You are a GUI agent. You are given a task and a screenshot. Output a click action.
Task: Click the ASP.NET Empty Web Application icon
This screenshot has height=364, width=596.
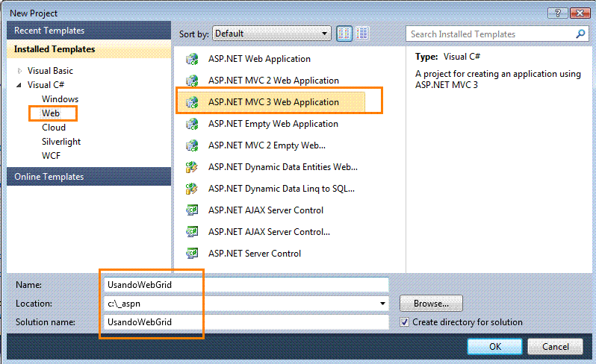192,124
